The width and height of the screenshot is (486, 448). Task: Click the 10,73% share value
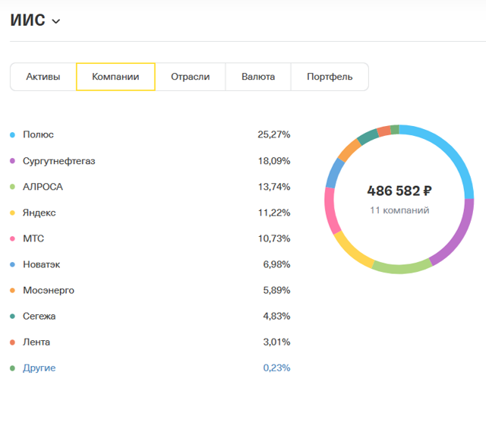[x=274, y=238]
